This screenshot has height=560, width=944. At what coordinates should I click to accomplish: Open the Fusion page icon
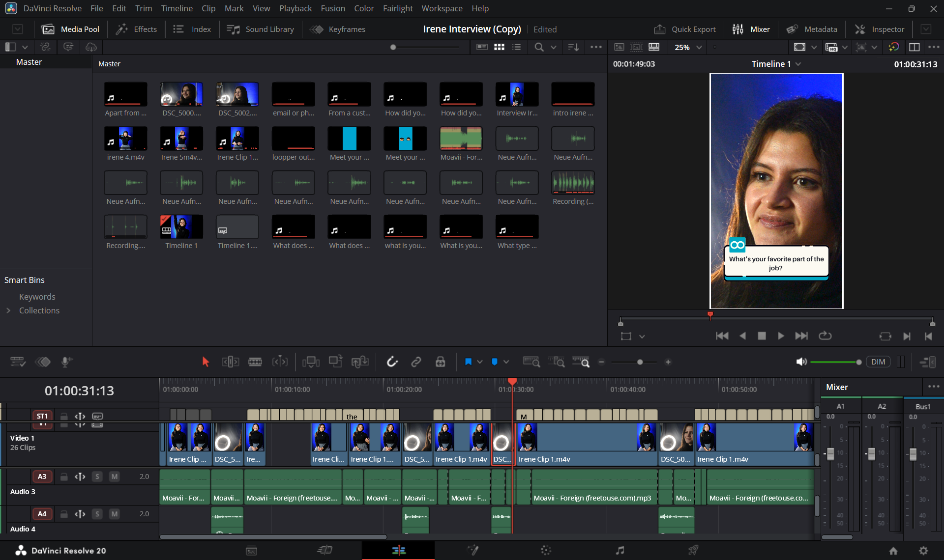tap(472, 550)
